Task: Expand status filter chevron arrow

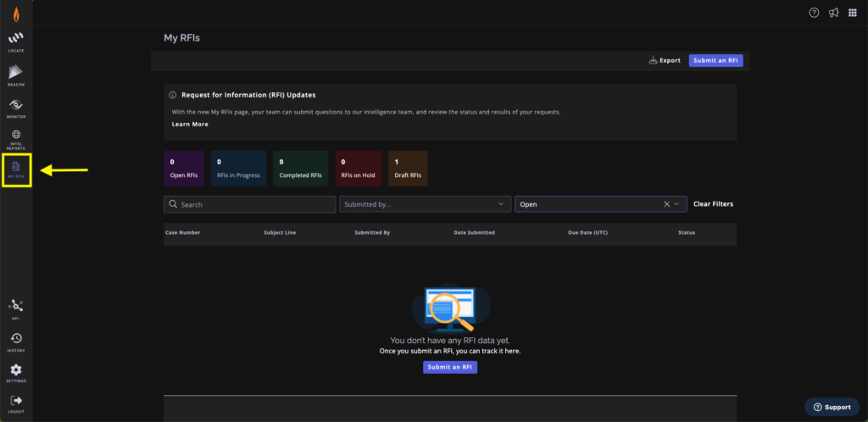Action: point(676,204)
